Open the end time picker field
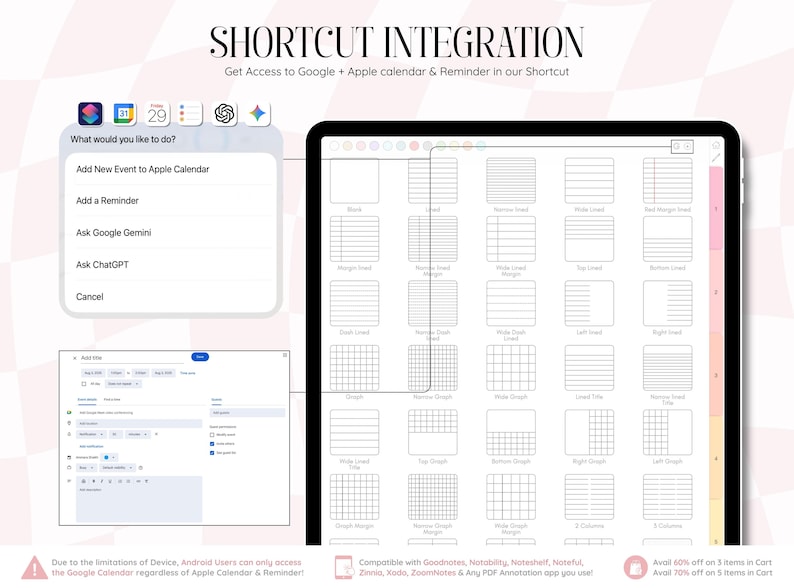Image resolution: width=794 pixels, height=588 pixels. tap(141, 373)
